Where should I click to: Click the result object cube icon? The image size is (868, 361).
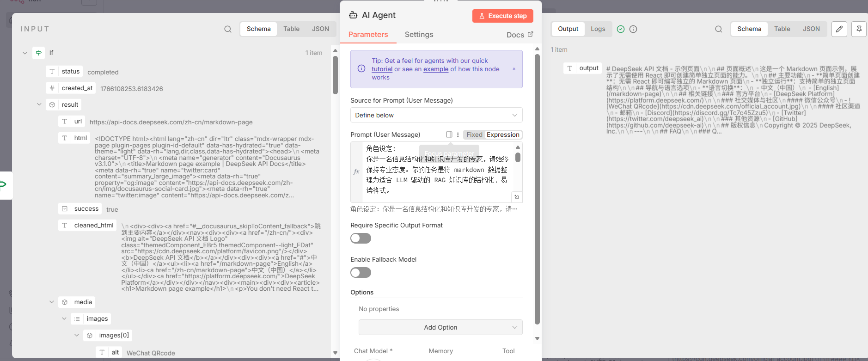[52, 105]
